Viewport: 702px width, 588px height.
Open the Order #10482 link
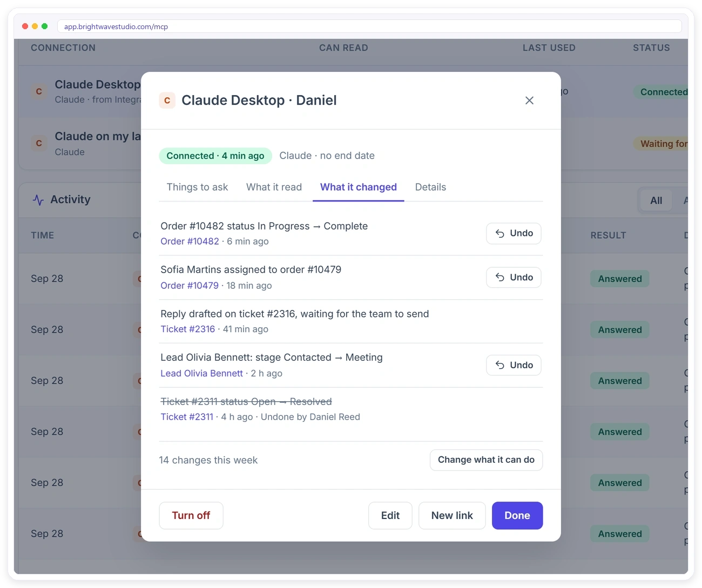(190, 241)
